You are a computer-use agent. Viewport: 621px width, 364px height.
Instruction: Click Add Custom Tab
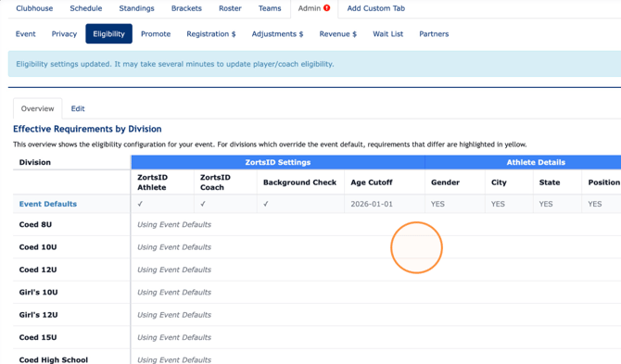tap(376, 8)
